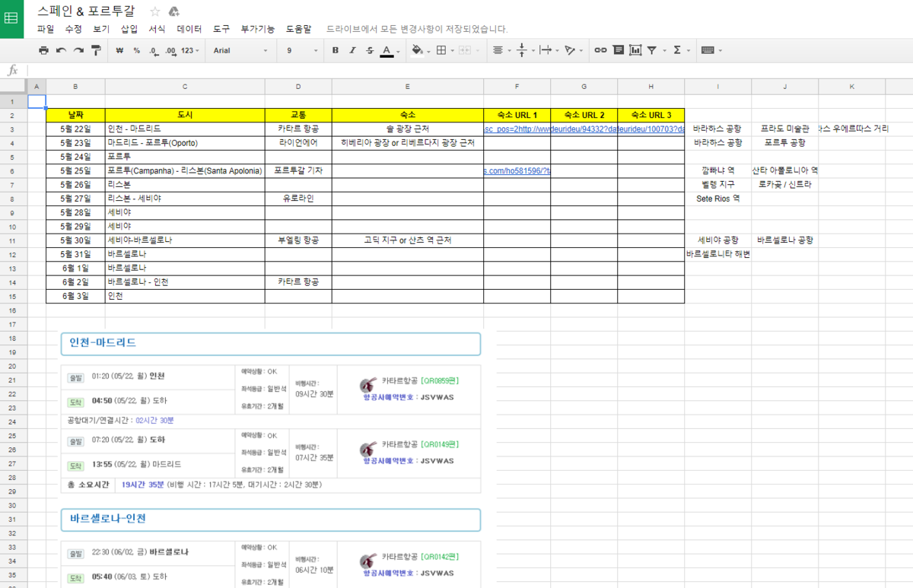913x588 pixels.
Task: Select column C header
Action: coord(185,87)
